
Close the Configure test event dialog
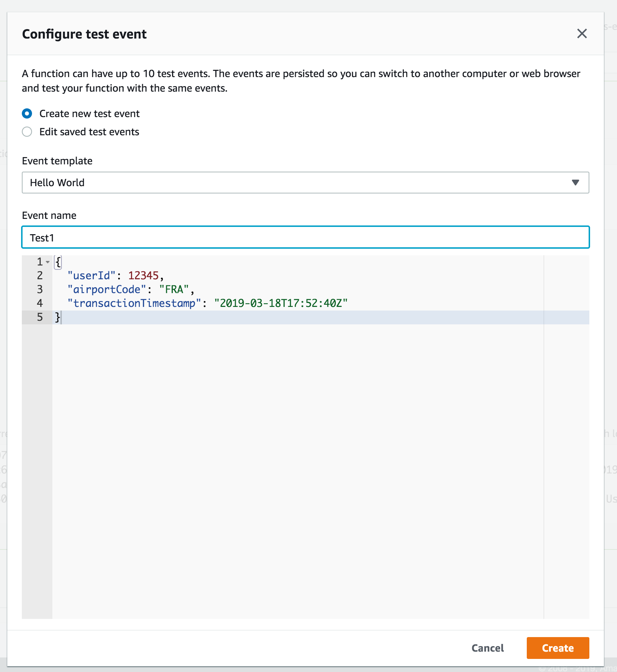pyautogui.click(x=582, y=34)
